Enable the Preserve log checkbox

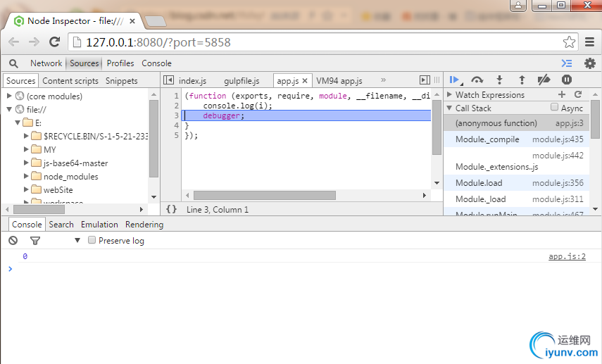tap(92, 240)
